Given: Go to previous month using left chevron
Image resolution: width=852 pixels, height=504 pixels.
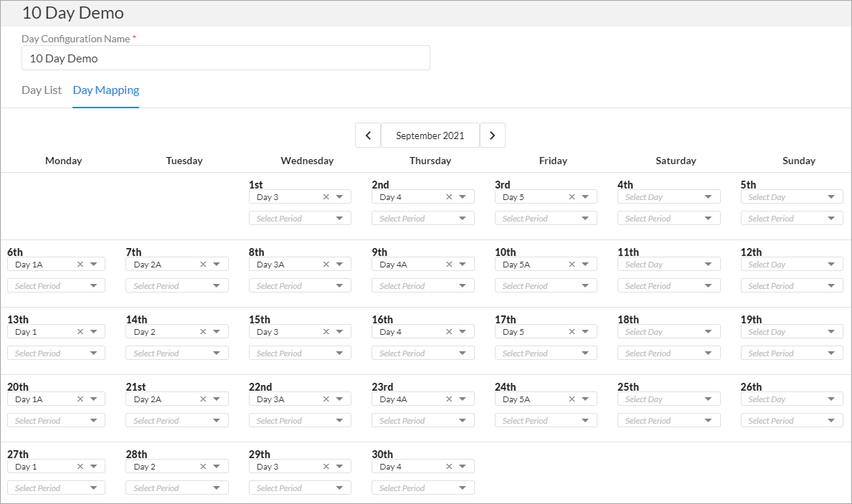Looking at the screenshot, I should click(368, 135).
